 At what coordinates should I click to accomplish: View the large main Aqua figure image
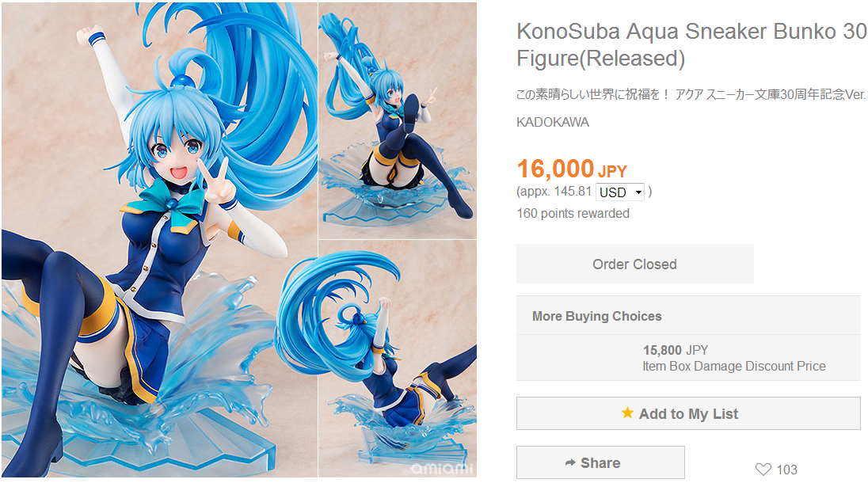tap(158, 238)
